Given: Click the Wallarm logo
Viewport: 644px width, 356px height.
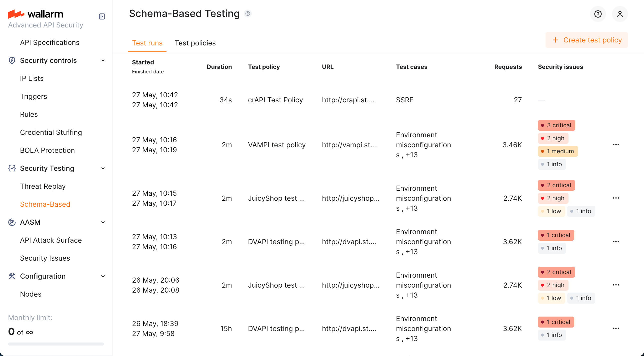Looking at the screenshot, I should pos(35,14).
